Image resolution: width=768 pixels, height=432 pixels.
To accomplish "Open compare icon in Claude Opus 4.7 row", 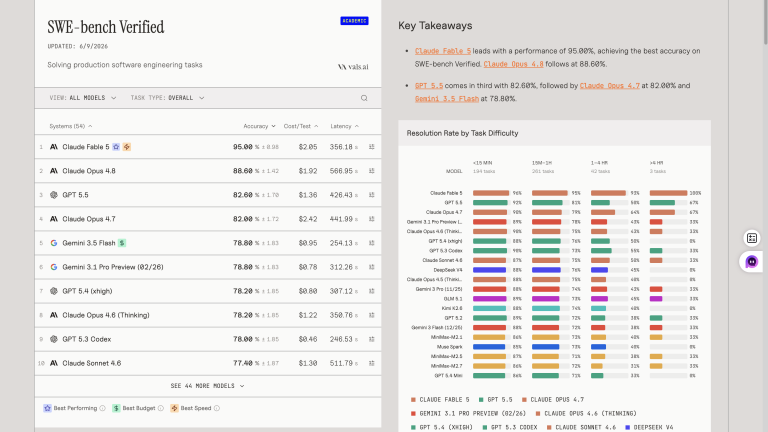I will click(x=372, y=219).
